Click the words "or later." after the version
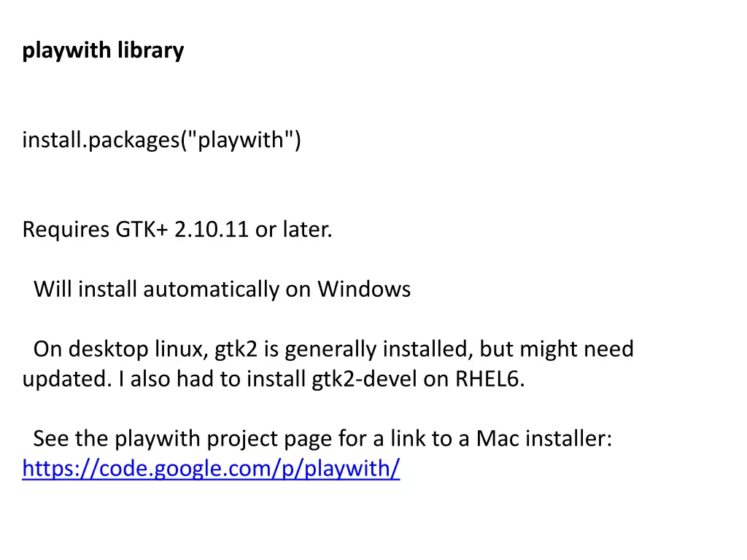 click(x=293, y=230)
